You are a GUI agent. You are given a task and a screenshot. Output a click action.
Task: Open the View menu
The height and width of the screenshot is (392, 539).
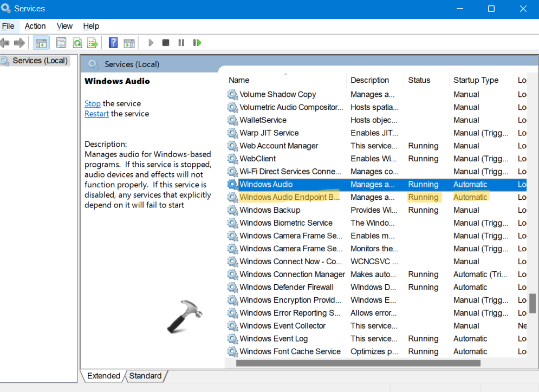pyautogui.click(x=64, y=26)
